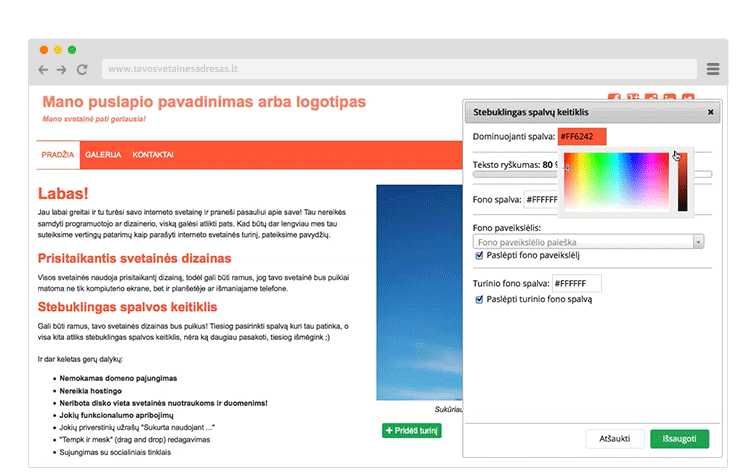Click the Ir dar keletas gerų dalykų text

pos(80,359)
